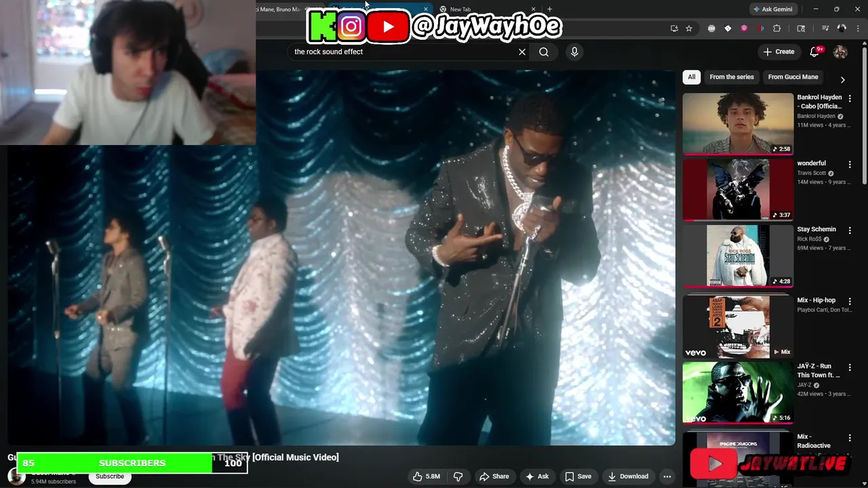Open options menu for the wonderful video
This screenshot has height=488, width=868.
[850, 165]
